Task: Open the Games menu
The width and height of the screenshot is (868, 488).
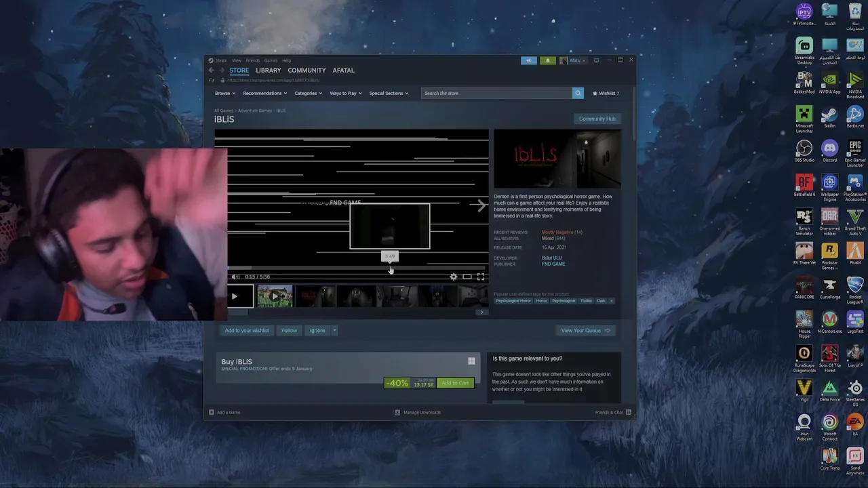Action: coord(271,60)
